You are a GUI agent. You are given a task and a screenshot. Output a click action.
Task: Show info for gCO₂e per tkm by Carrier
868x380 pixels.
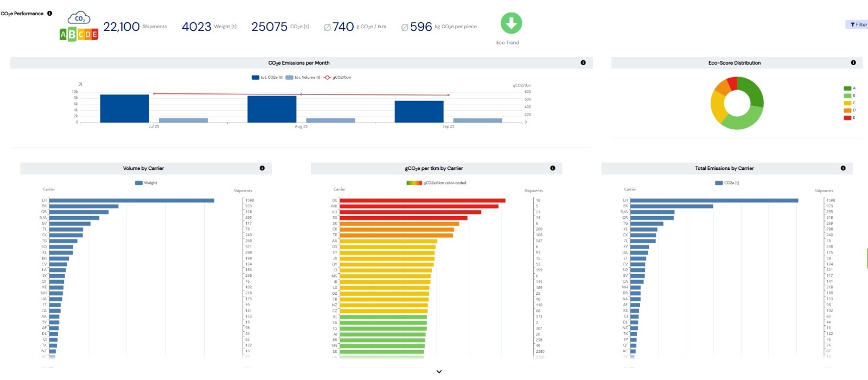553,168
